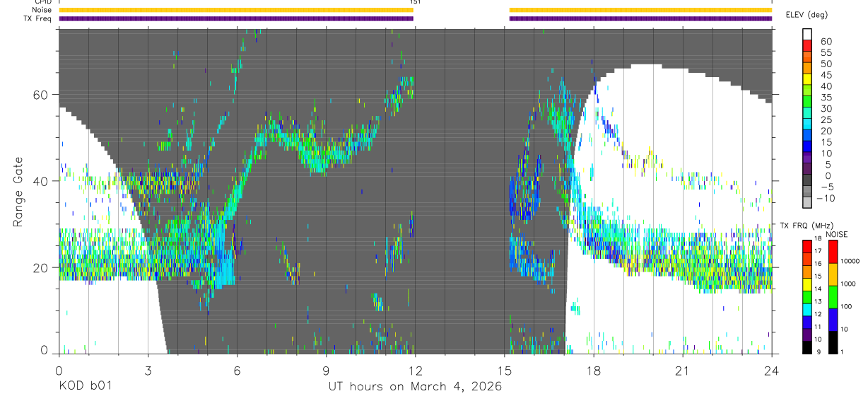Click the '6' UT hour tick label
The width and height of the screenshot is (868, 401).
[x=237, y=369]
